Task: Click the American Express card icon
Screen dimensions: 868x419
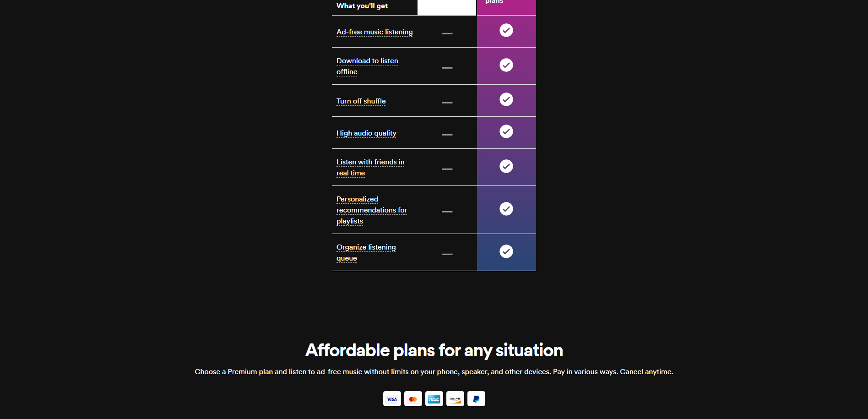Action: [x=434, y=399]
